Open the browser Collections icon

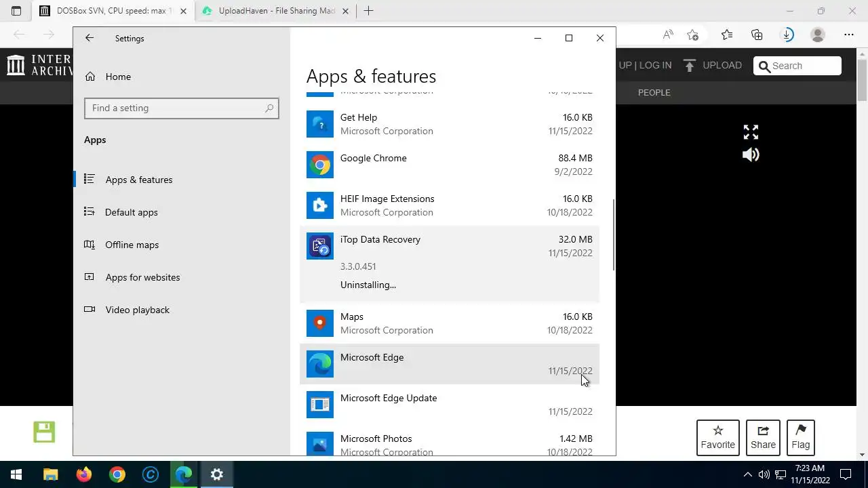pyautogui.click(x=757, y=35)
